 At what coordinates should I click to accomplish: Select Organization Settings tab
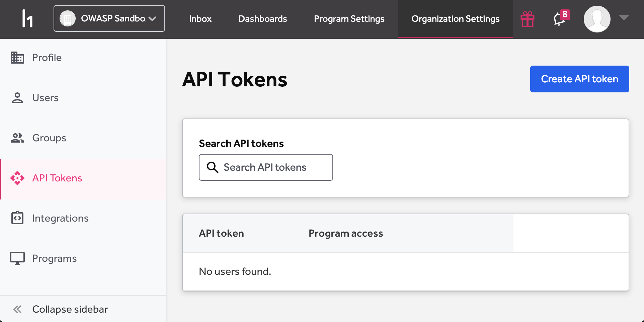point(455,19)
